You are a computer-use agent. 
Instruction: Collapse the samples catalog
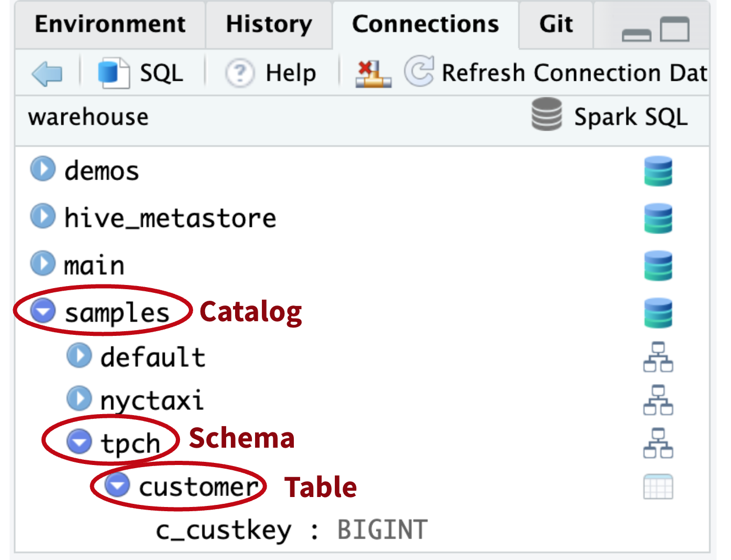[x=43, y=311]
